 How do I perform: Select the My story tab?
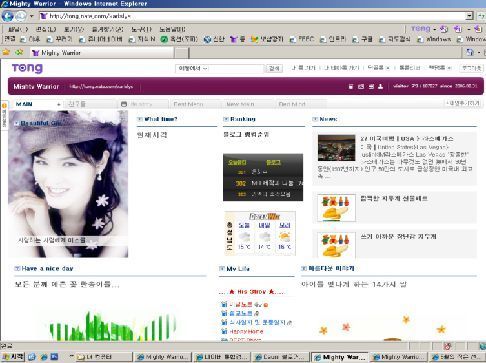point(143,104)
